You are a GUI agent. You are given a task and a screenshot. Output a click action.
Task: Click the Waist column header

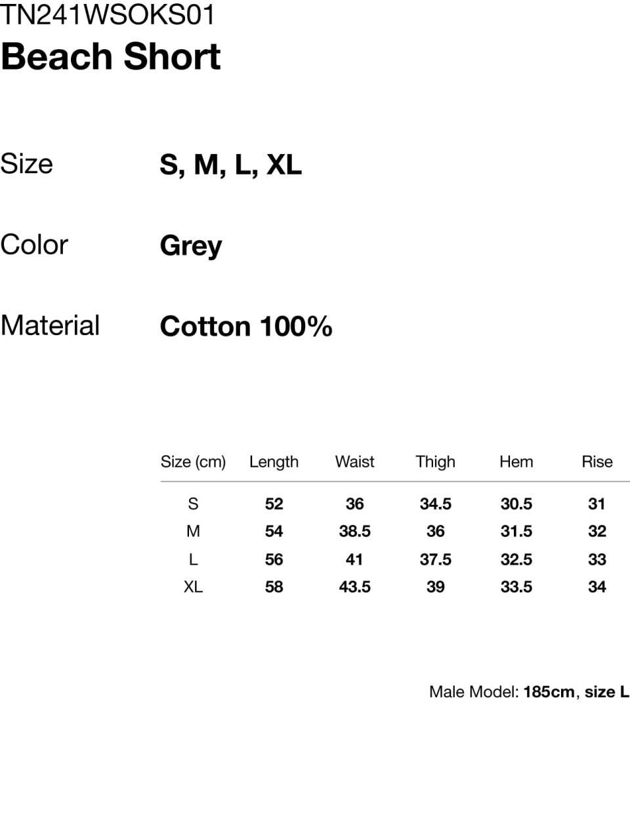[x=354, y=462]
